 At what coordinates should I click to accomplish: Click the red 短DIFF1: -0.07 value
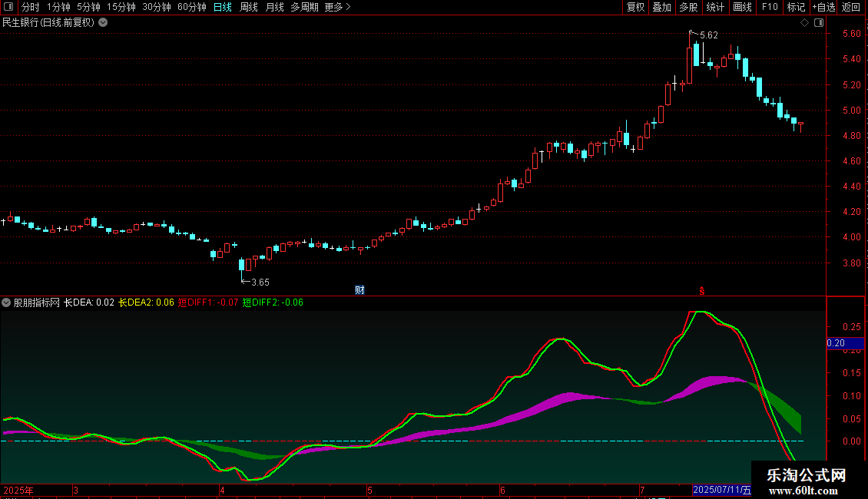(208, 302)
